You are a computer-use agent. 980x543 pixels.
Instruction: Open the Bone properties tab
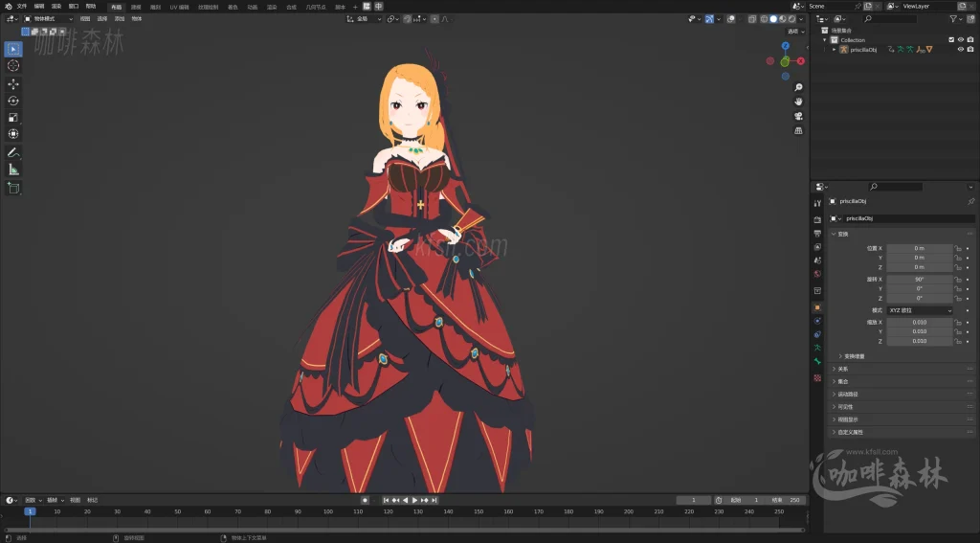[x=817, y=362]
